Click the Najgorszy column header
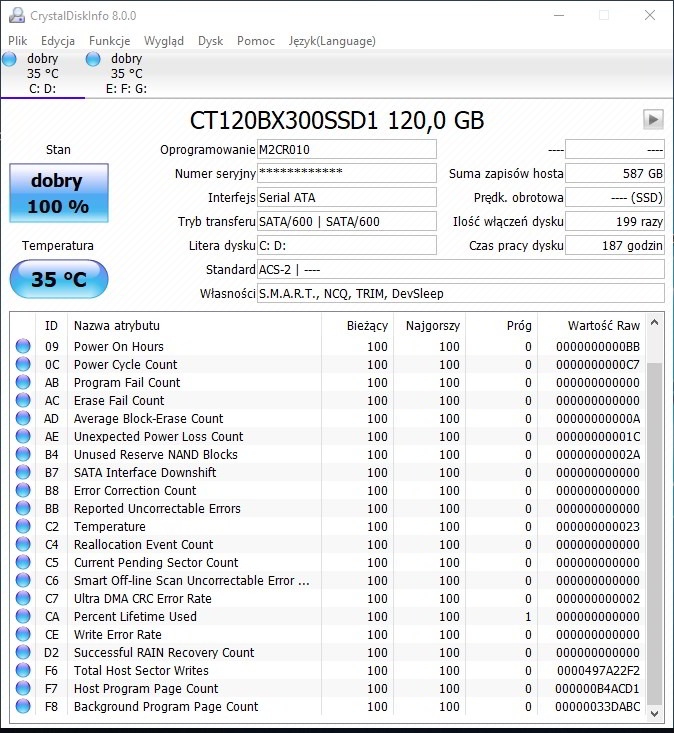 (x=430, y=326)
